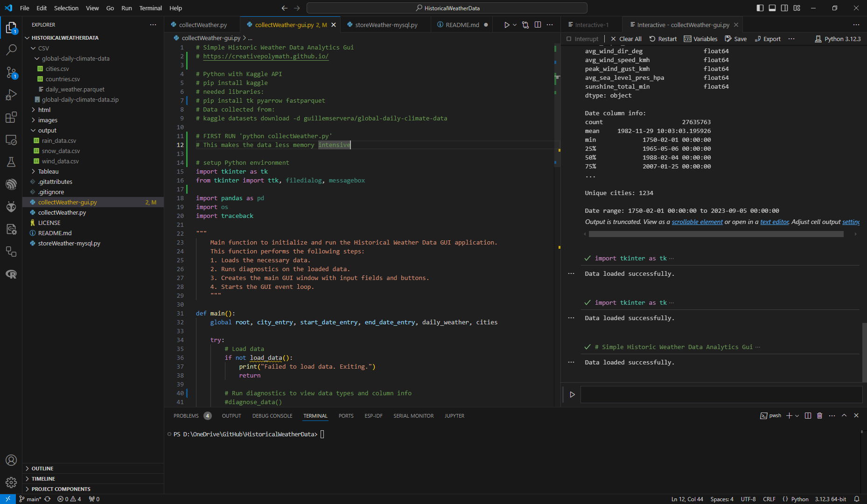
Task: Split the terminal panel
Action: [808, 415]
